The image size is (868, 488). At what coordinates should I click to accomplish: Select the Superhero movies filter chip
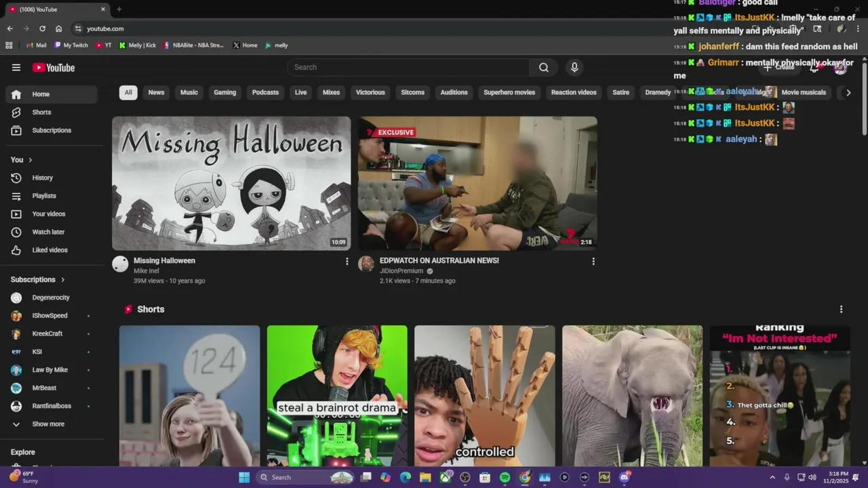[x=509, y=93]
